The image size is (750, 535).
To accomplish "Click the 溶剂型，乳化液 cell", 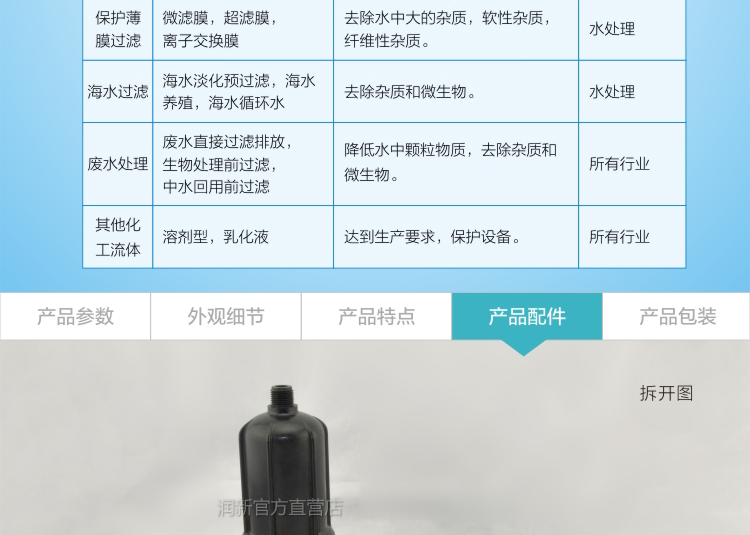I will pyautogui.click(x=216, y=237).
